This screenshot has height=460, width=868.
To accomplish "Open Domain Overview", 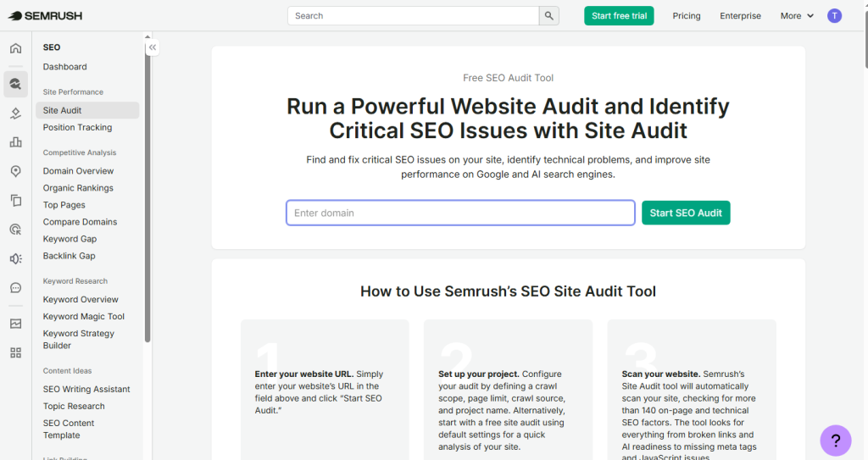I will coord(78,171).
